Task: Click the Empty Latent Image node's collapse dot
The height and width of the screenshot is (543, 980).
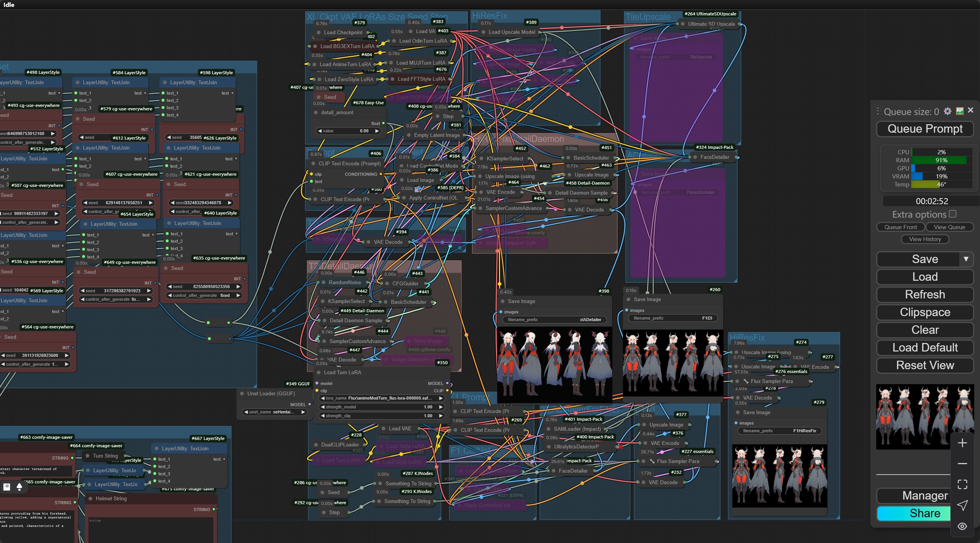Action: [409, 135]
